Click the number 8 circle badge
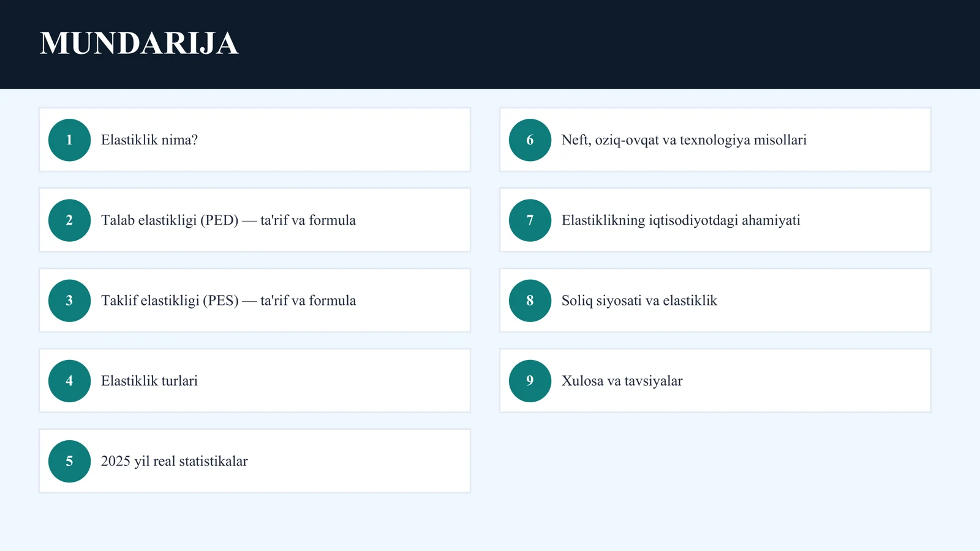 tap(530, 300)
